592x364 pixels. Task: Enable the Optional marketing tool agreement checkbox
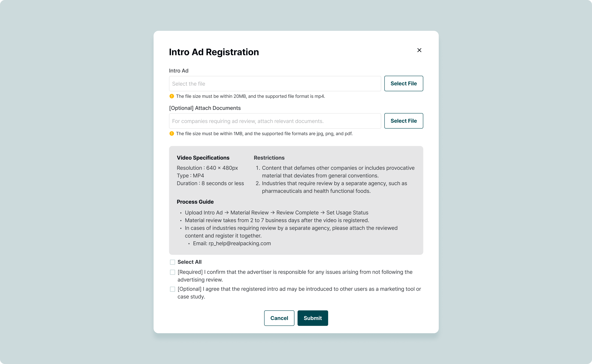click(x=172, y=289)
